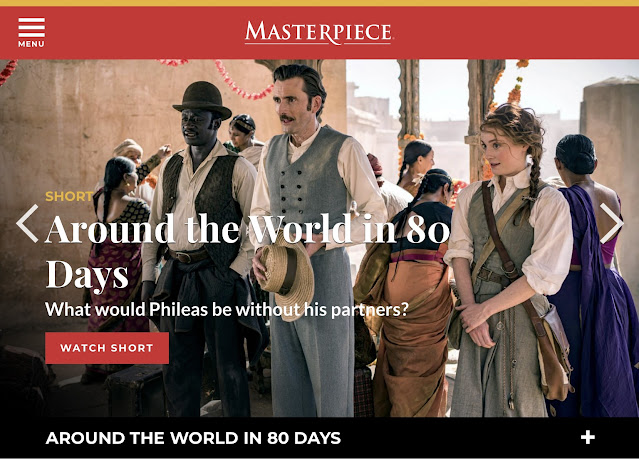Expand section with the plus icon
The width and height of the screenshot is (639, 460).
tap(587, 438)
